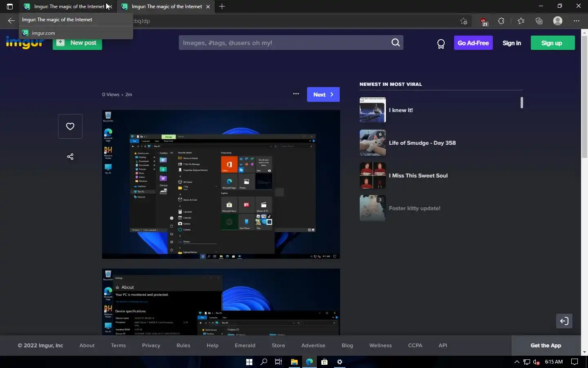This screenshot has width=588, height=368.
Task: Close the second Imgur tab
Action: point(208,7)
